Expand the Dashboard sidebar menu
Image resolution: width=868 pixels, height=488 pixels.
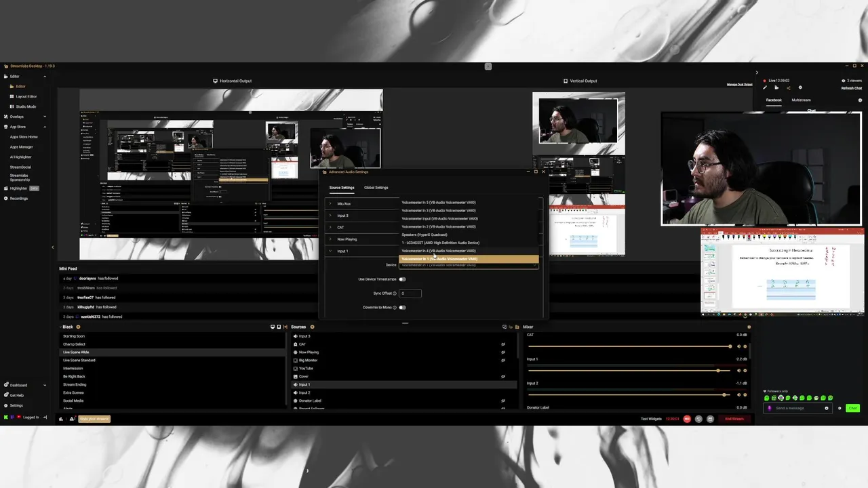coord(45,385)
